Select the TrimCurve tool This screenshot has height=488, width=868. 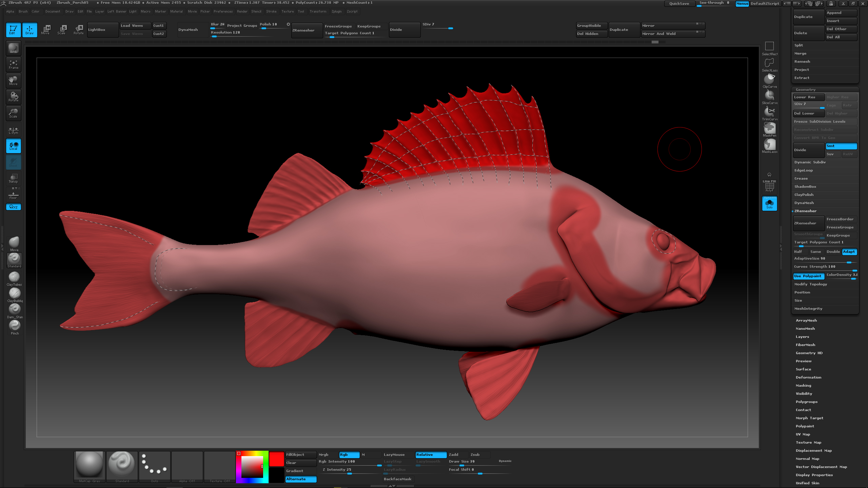pos(770,113)
